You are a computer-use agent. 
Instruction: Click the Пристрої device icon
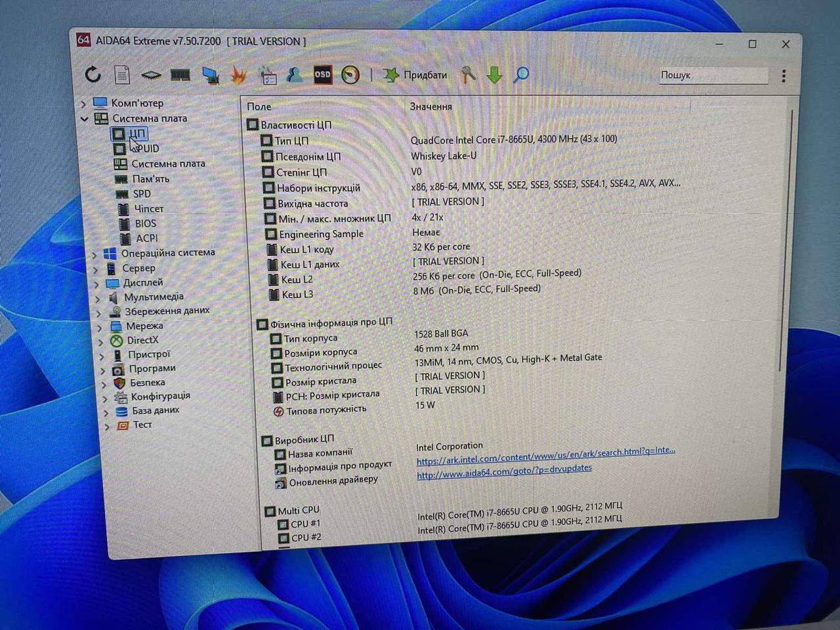117,355
